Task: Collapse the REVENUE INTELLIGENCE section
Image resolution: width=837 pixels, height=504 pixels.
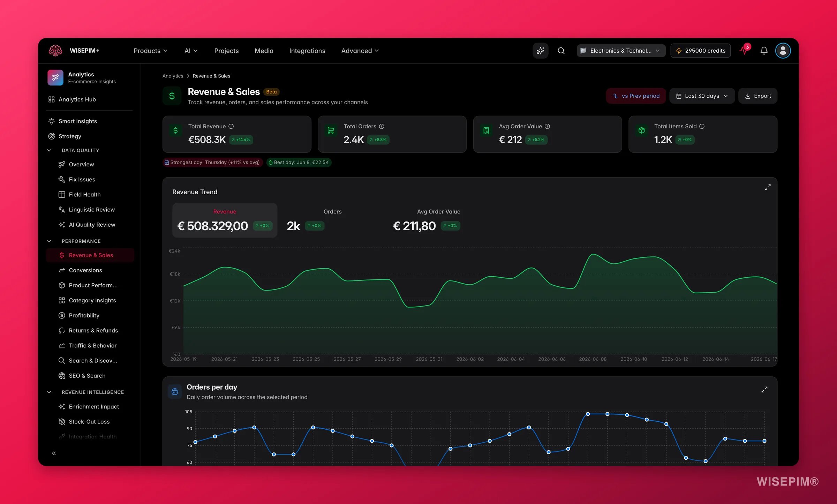Action: [x=49, y=392]
